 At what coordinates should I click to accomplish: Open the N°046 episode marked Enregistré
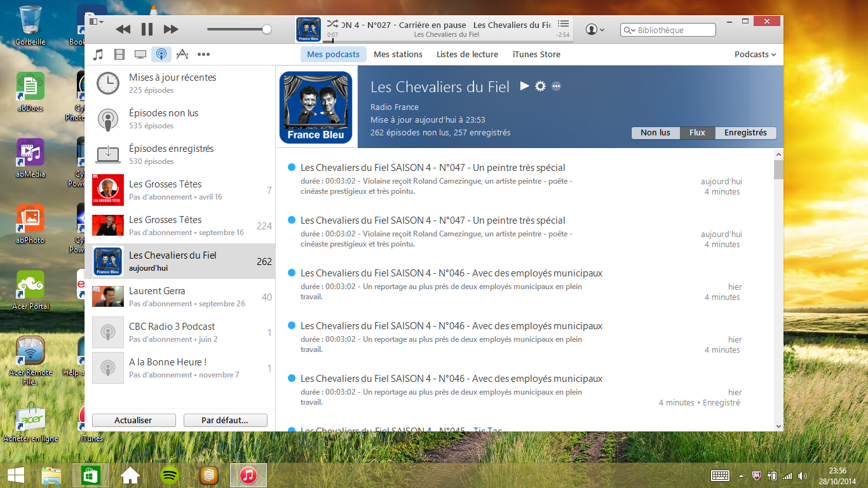[451, 378]
